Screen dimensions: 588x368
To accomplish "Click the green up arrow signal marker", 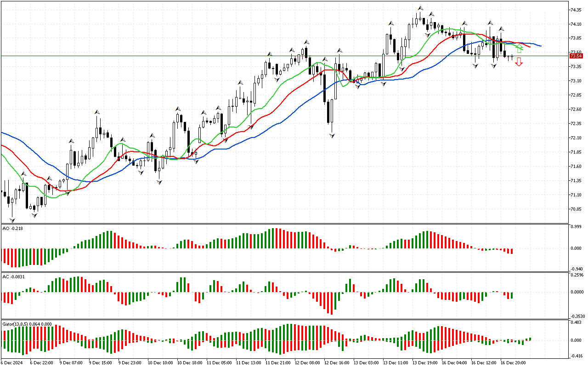I will tap(520, 49).
